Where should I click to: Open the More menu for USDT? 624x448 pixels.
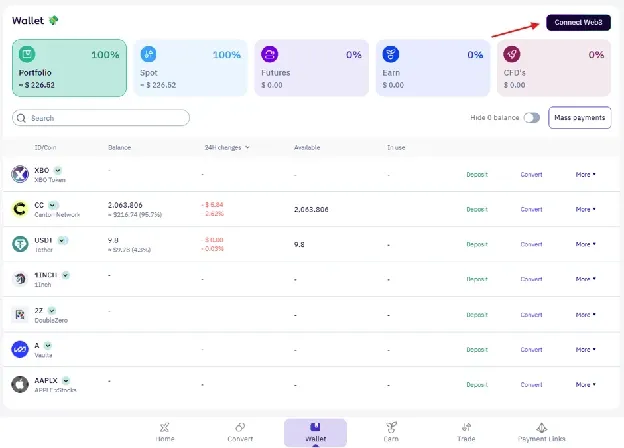[585, 244]
